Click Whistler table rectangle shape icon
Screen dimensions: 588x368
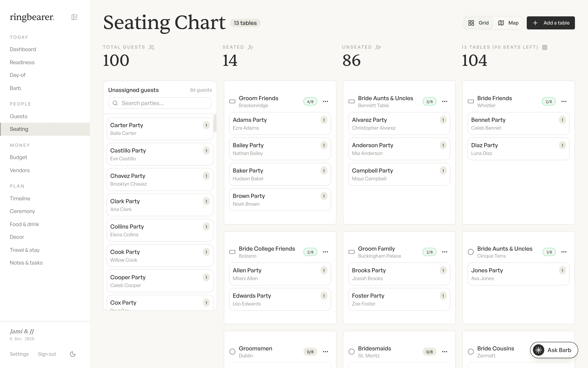click(471, 101)
